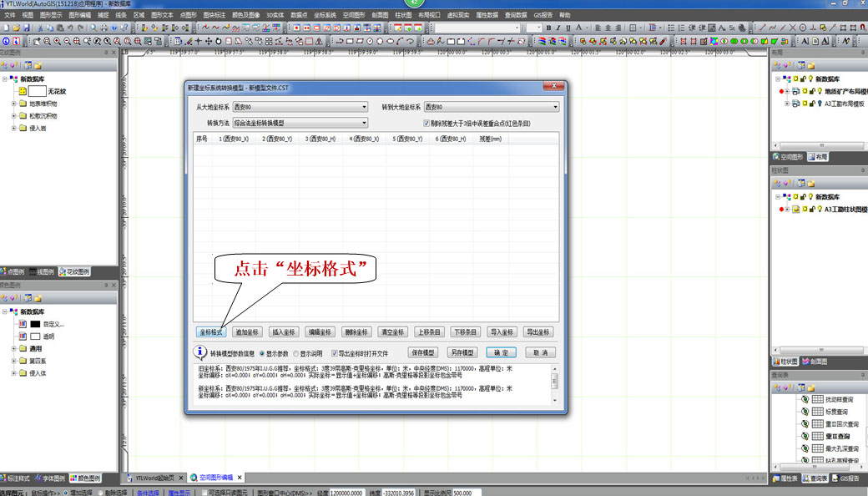Select the rectangle drawing tool

tap(350, 41)
